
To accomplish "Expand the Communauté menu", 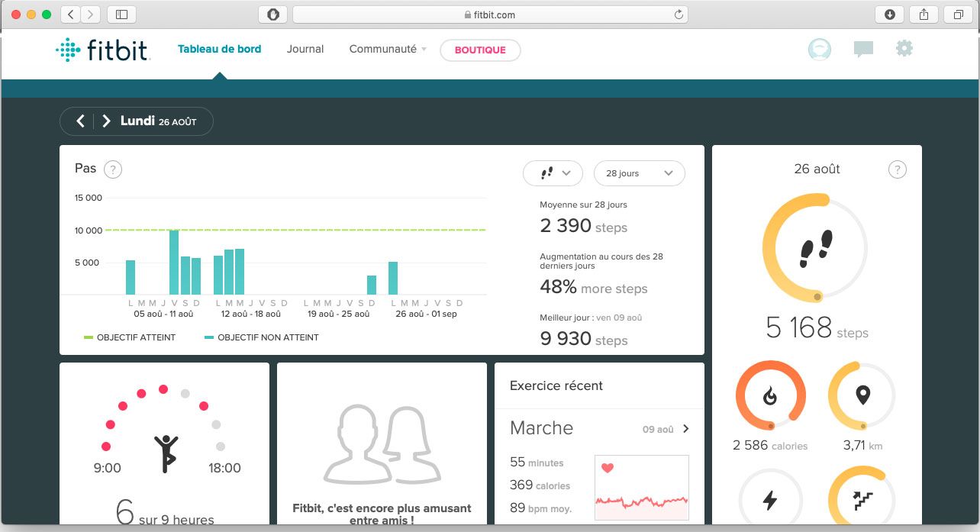I will click(x=388, y=49).
